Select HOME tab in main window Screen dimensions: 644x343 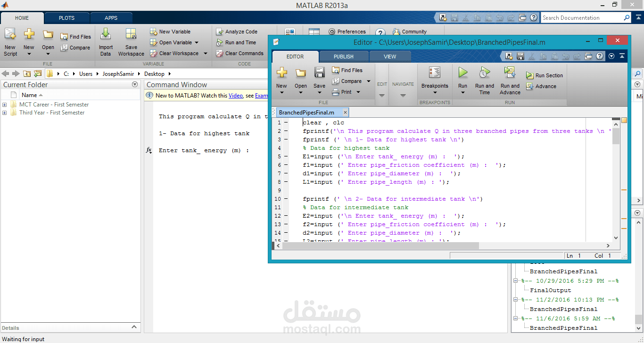(x=22, y=18)
